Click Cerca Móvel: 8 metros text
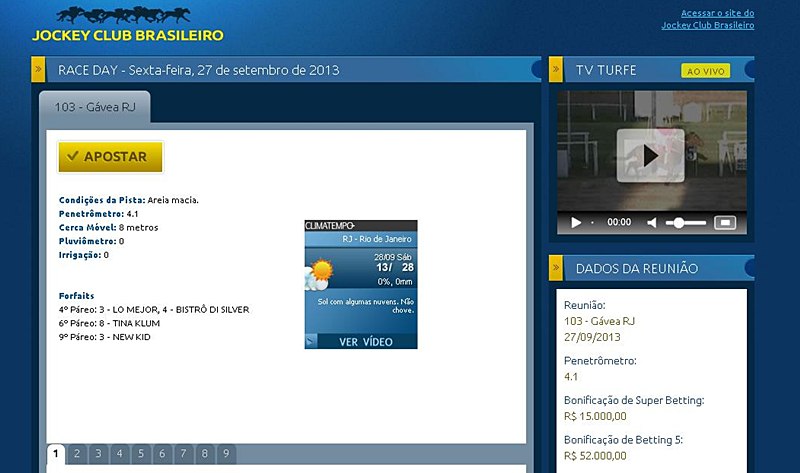This screenshot has height=473, width=800. 108,228
